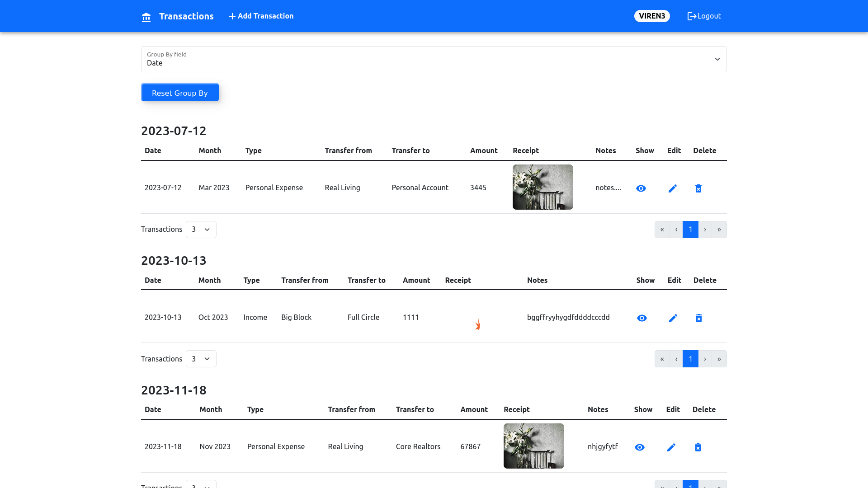868x488 pixels.
Task: Change transactions per page for 2023-07-12 group
Action: pyautogui.click(x=201, y=230)
